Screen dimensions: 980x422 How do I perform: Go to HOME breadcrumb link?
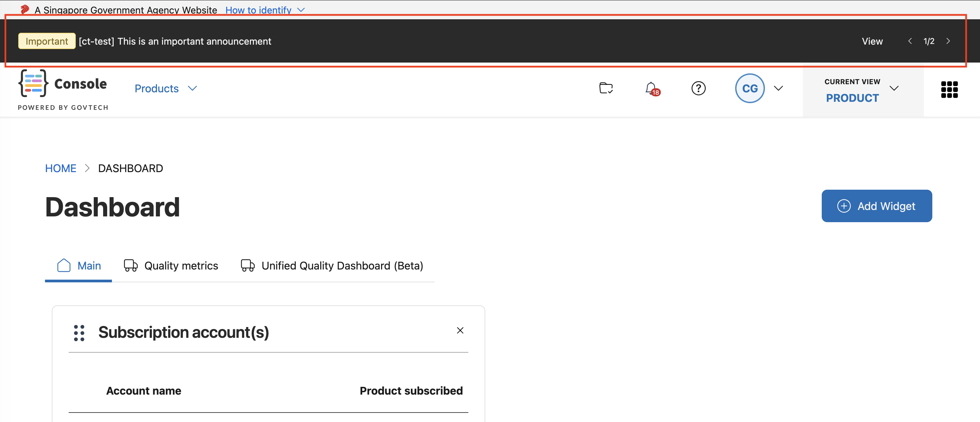tap(61, 168)
